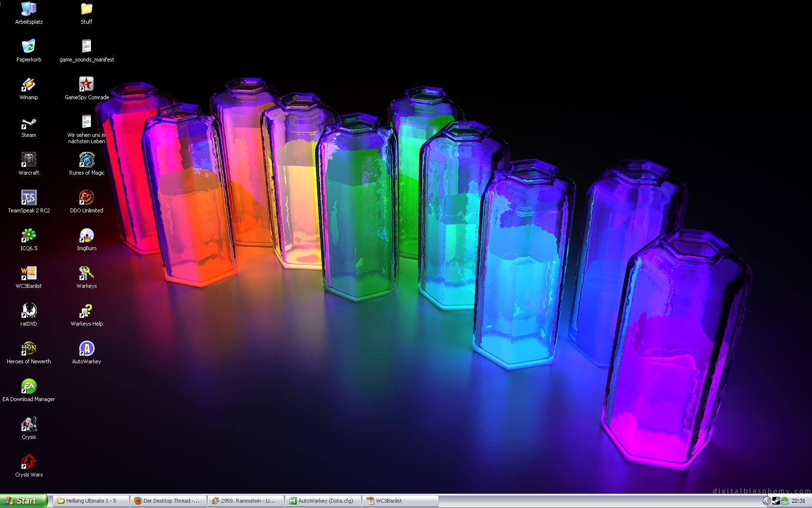The width and height of the screenshot is (812, 508).
Task: Activate AutoWarkey (Dota.cfg) taskbar button
Action: pyautogui.click(x=323, y=501)
